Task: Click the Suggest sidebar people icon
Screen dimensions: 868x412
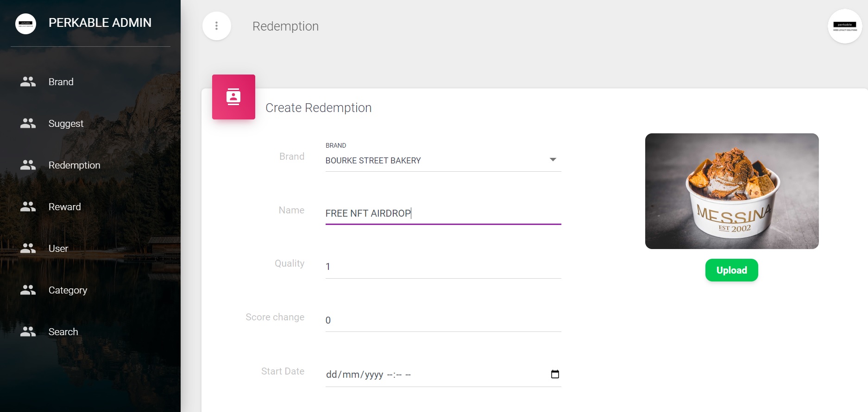Action: pyautogui.click(x=28, y=124)
